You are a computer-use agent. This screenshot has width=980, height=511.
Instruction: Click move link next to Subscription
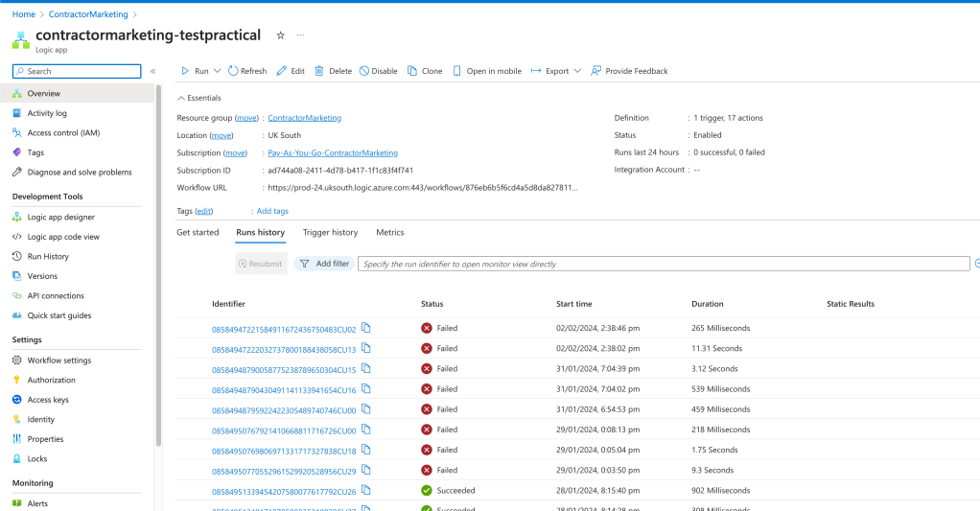pos(235,153)
